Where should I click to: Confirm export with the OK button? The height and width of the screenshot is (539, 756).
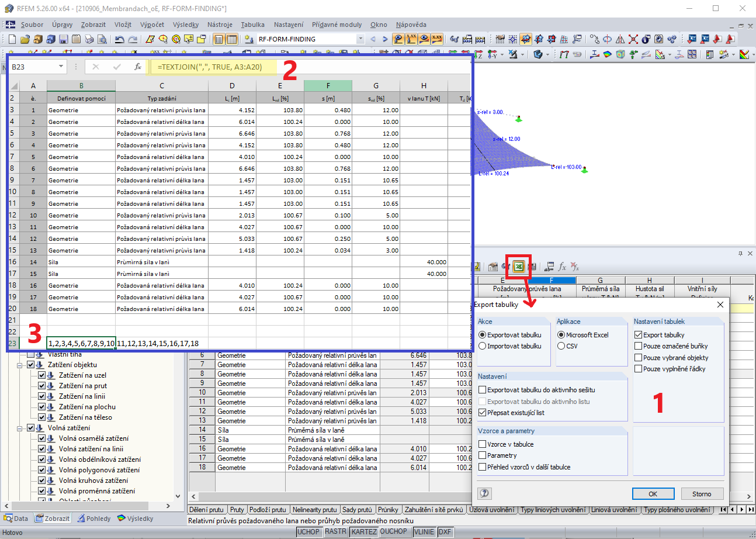pos(653,494)
